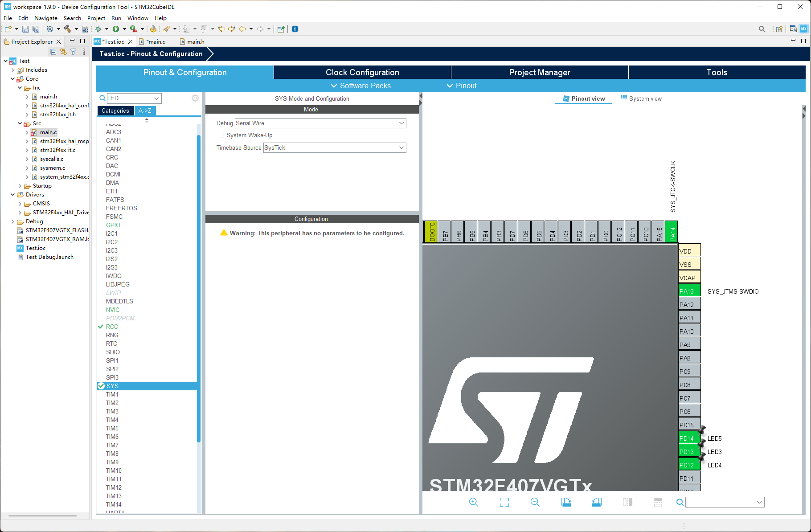Fit the chip pinout to view
This screenshot has width=811, height=532.
coord(504,502)
